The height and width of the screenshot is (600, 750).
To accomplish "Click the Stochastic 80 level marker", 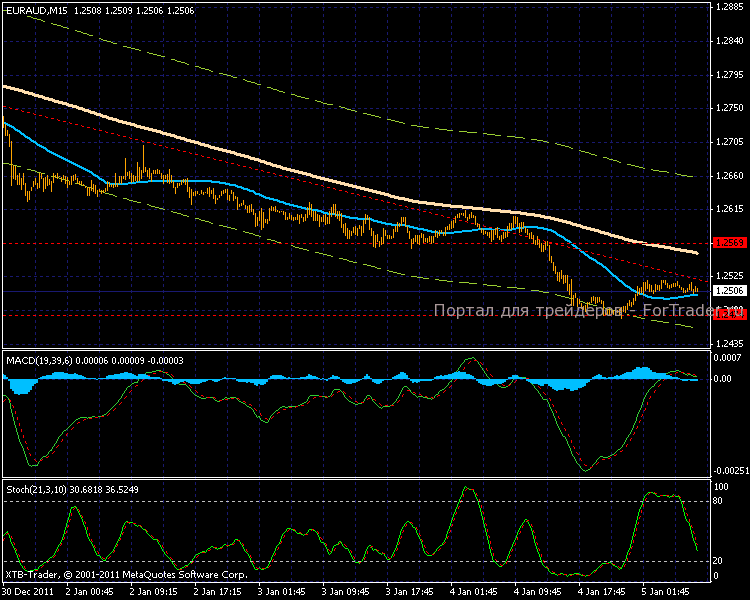I will [717, 501].
